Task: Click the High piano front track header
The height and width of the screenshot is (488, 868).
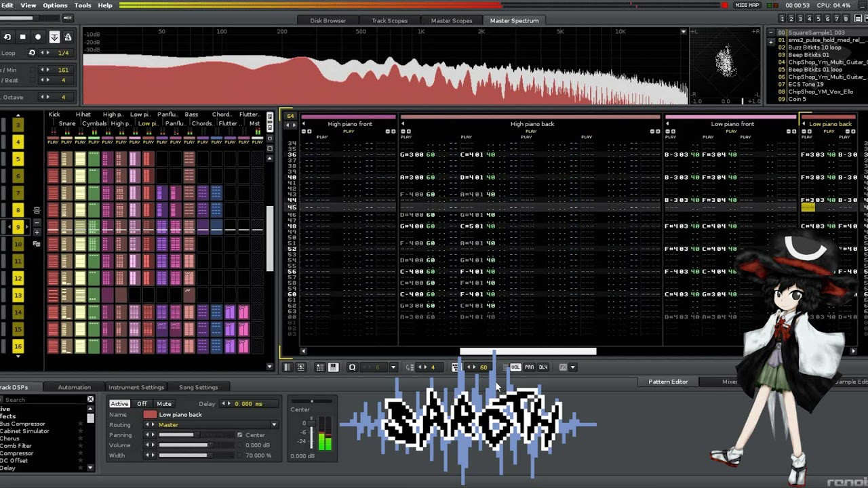Action: (x=350, y=124)
